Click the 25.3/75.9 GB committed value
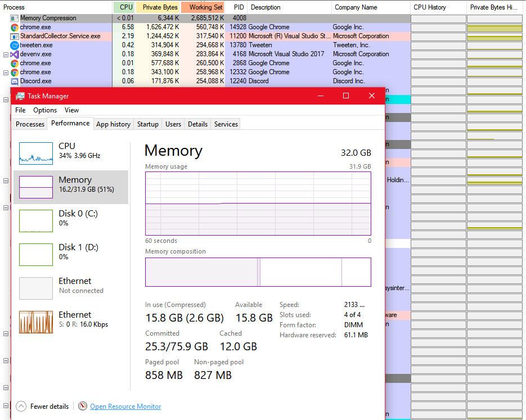 [x=177, y=346]
